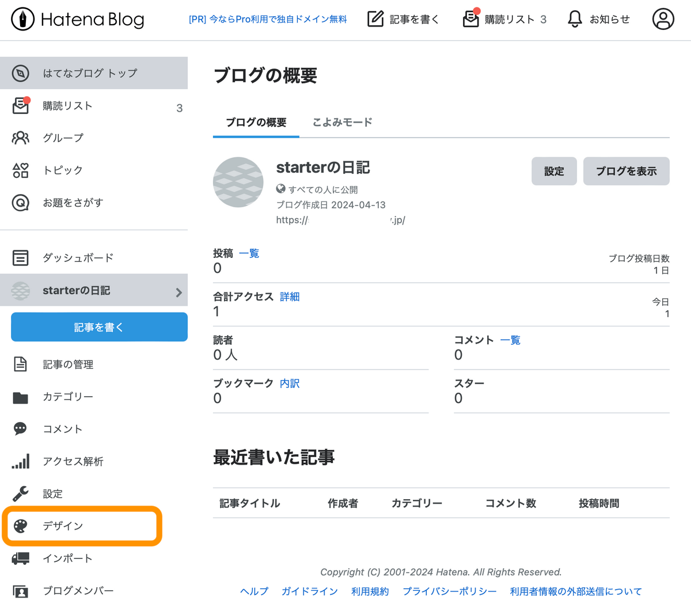Screen dimensions: 691x616
Task: Open the 一覧 link next to 投稿
Action: point(249,253)
